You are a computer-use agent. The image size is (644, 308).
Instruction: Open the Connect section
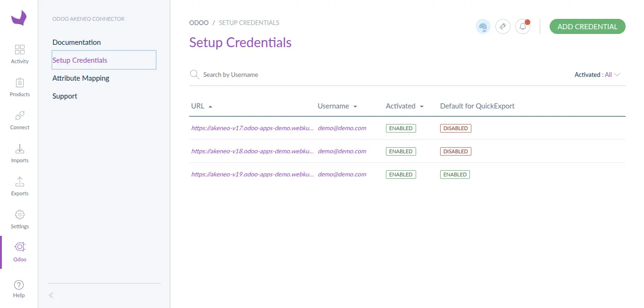click(x=19, y=120)
